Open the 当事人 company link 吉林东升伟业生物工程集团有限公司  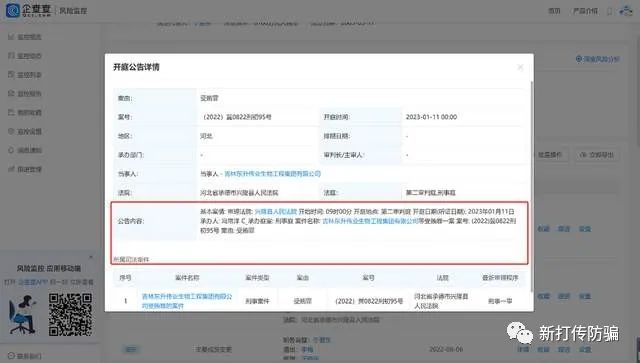(273, 174)
